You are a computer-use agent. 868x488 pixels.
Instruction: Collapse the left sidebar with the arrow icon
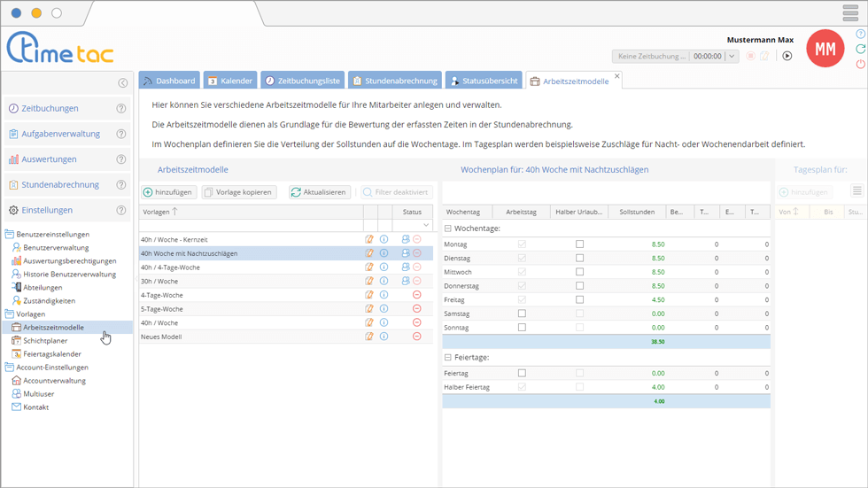coord(123,83)
